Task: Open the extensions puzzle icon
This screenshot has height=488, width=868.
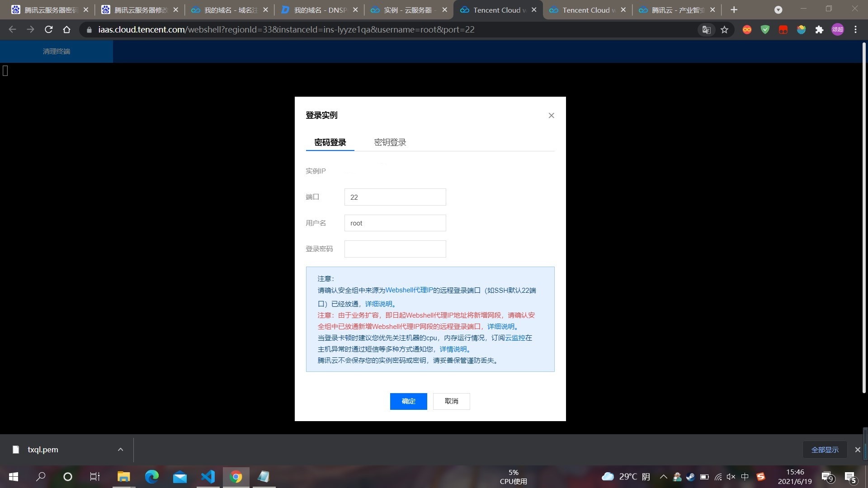Action: pyautogui.click(x=819, y=30)
